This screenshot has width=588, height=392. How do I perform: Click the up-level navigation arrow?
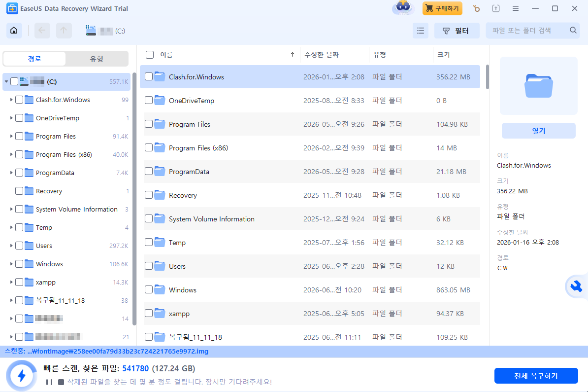click(64, 31)
